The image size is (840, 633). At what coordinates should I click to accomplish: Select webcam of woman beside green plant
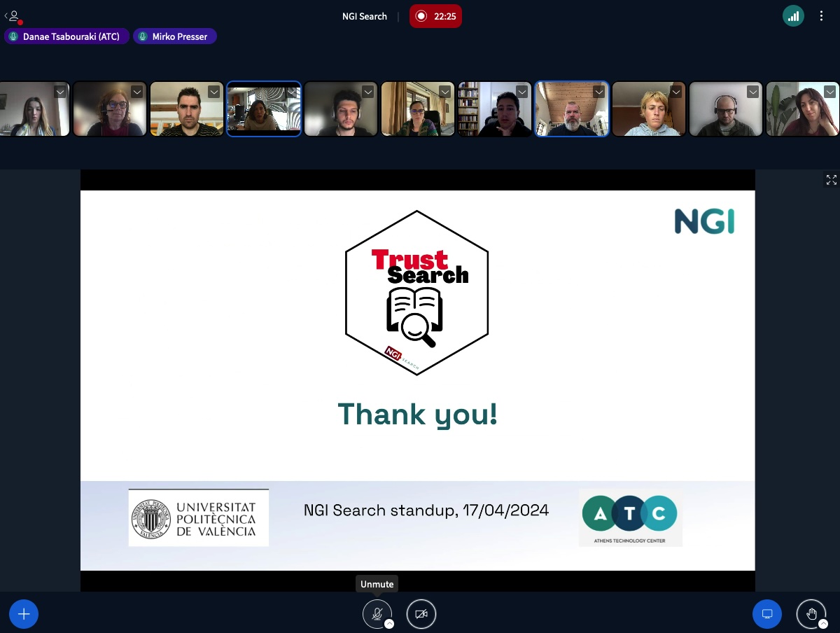click(x=803, y=109)
